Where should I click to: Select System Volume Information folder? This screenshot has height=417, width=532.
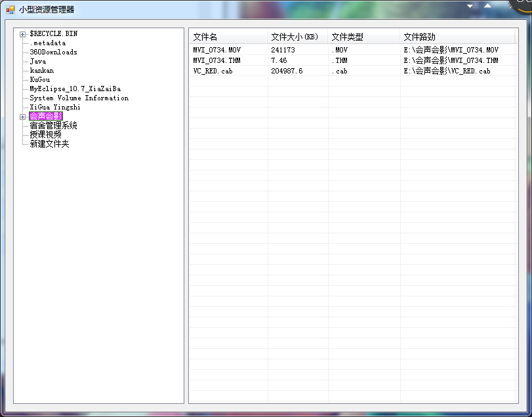coord(79,98)
